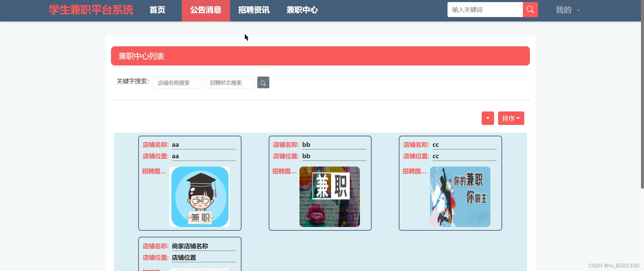Open the aa shop recruitment image
Screen dimensions: 644x271
pos(200,197)
